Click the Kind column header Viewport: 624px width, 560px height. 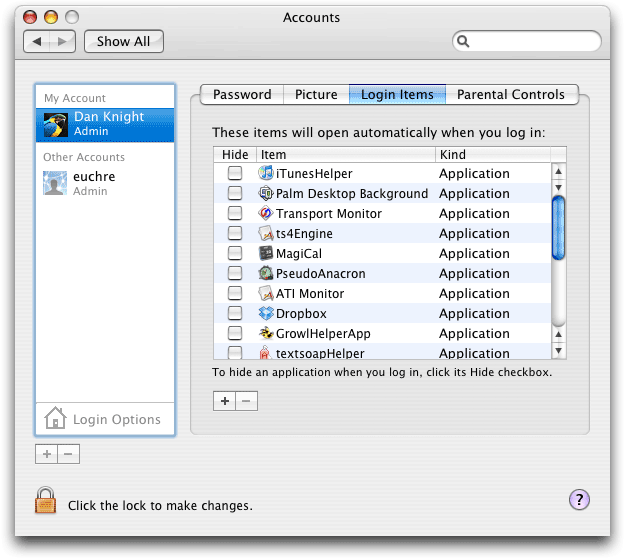tap(493, 154)
